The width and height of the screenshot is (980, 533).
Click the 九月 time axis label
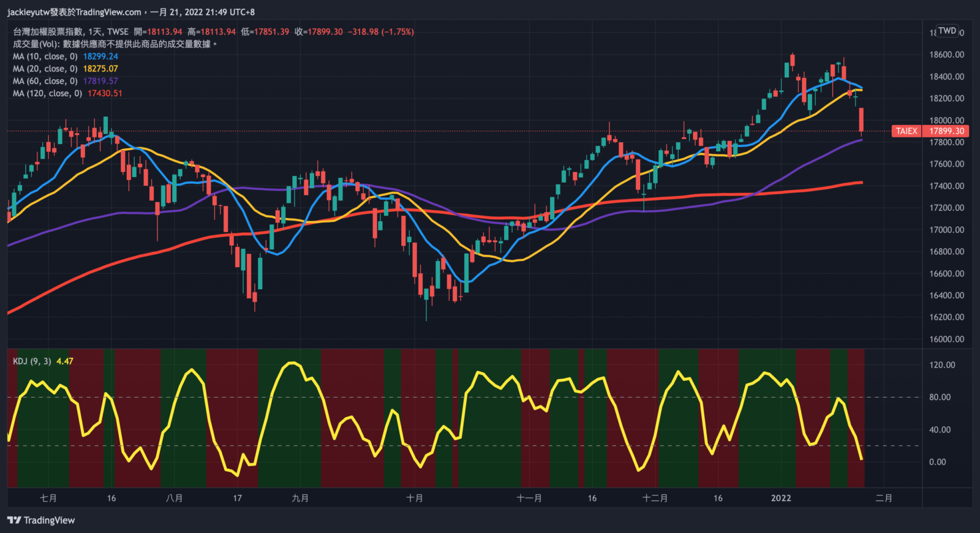(300, 498)
